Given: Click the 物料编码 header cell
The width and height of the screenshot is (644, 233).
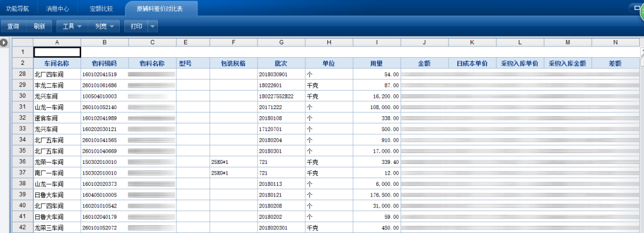Looking at the screenshot, I should click(x=105, y=63).
